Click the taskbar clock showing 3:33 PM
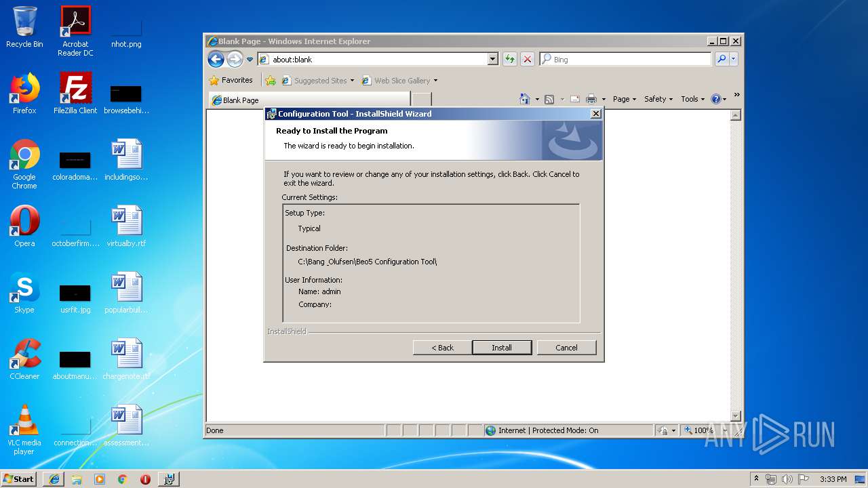Screen dimensions: 868x488 tap(833, 479)
